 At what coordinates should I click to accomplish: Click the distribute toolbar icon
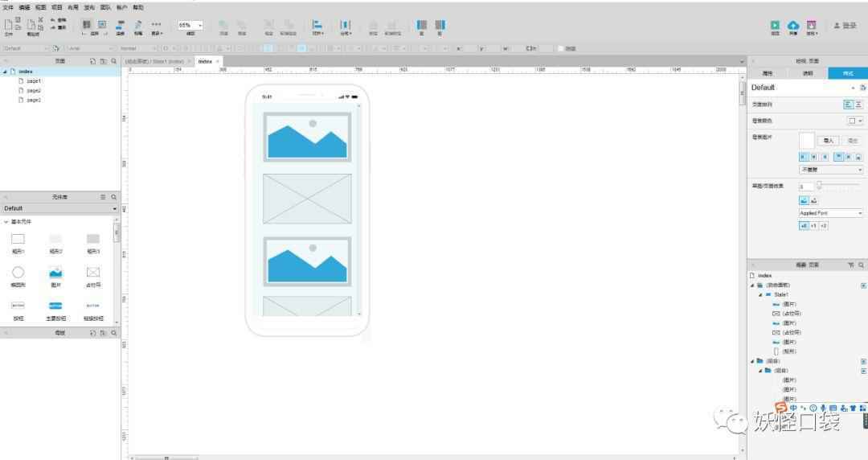(x=346, y=25)
